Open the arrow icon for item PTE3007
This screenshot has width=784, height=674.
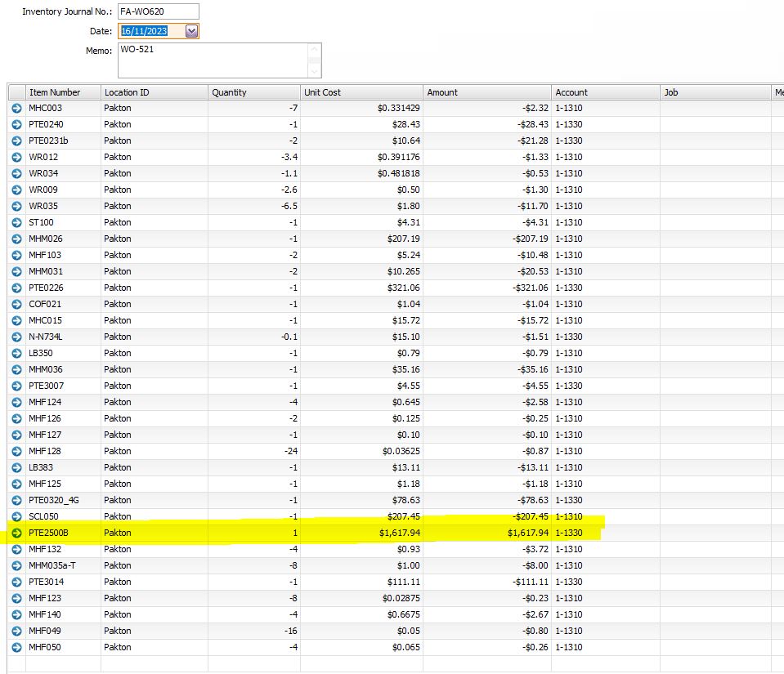(16, 386)
